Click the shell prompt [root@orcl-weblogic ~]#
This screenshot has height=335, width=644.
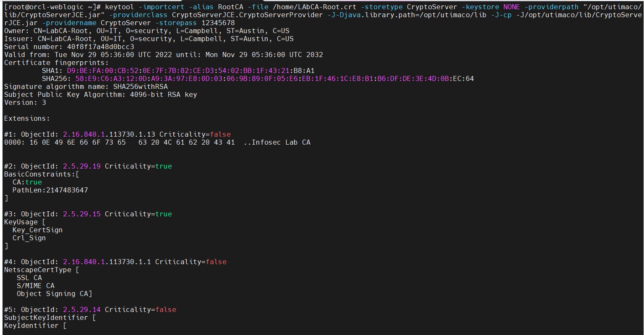[x=52, y=7]
